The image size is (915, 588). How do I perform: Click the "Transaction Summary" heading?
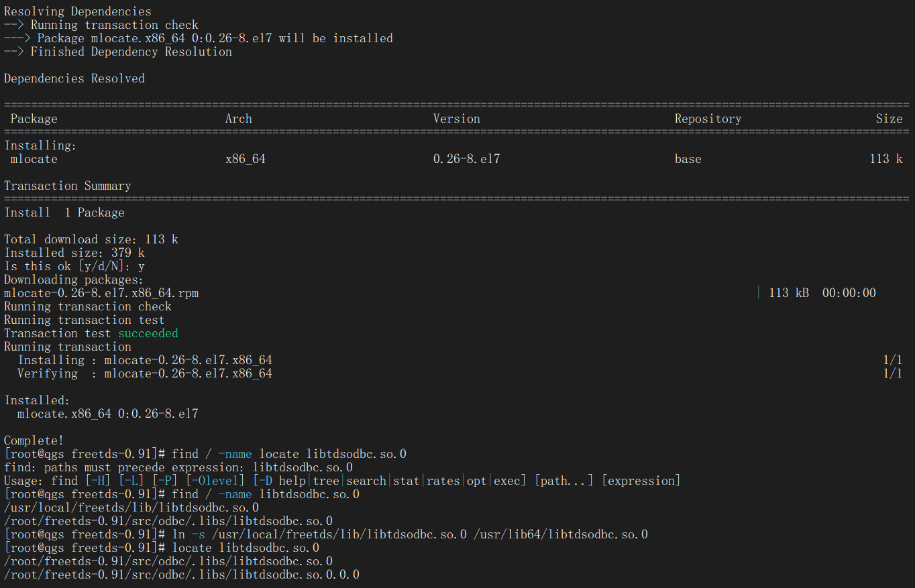[67, 186]
